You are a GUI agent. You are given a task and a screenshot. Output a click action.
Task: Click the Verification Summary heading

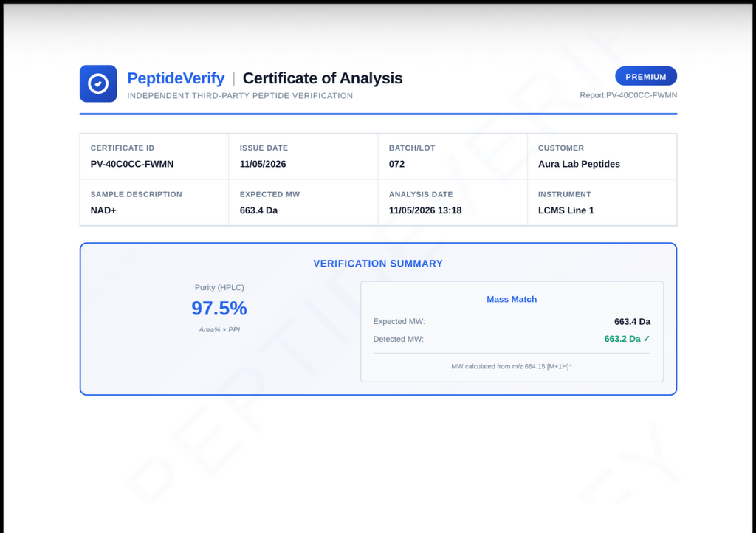(x=378, y=264)
